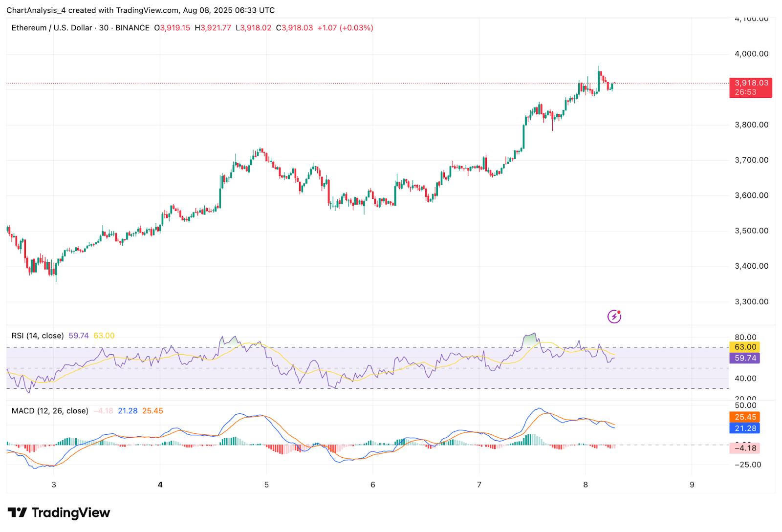Click the red 3,918.03 current price tag
The height and width of the screenshot is (532, 782).
point(751,83)
